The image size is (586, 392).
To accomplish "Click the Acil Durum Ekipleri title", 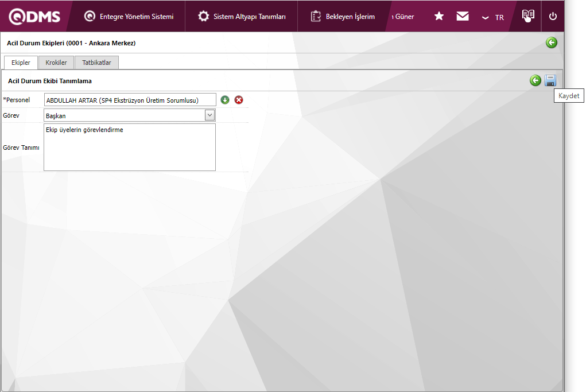I will tap(71, 43).
